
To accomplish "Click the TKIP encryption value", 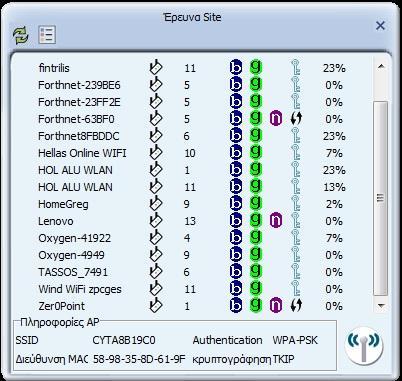I will click(x=283, y=359).
